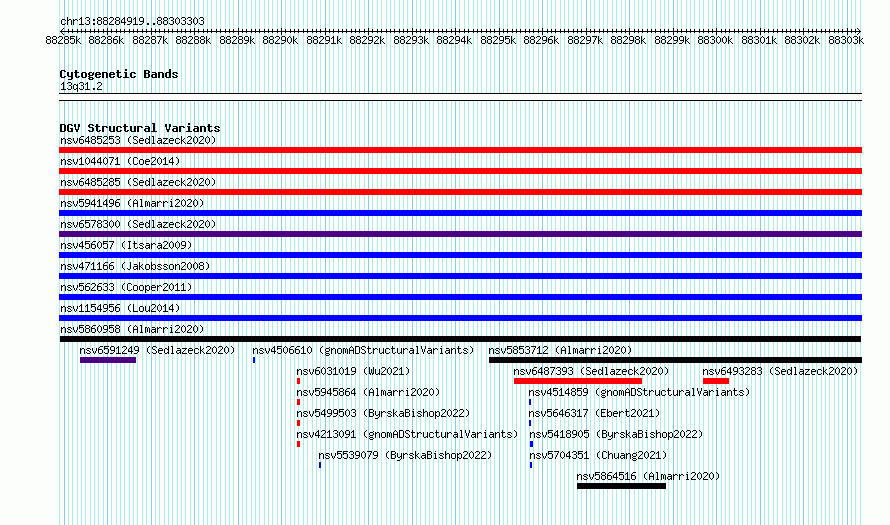This screenshot has width=890, height=525.
Task: Click the DGV Structural Variants track title
Action: tap(140, 128)
